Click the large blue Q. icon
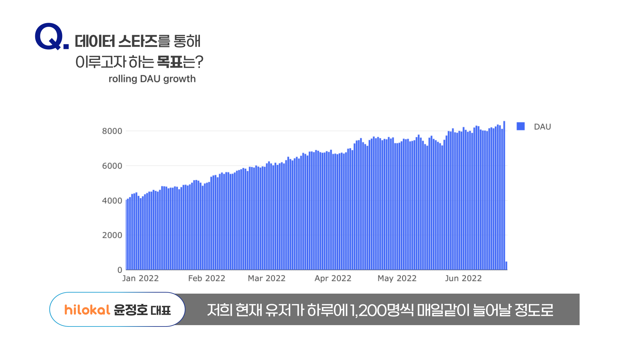This screenshot has height=362, width=644. (51, 37)
